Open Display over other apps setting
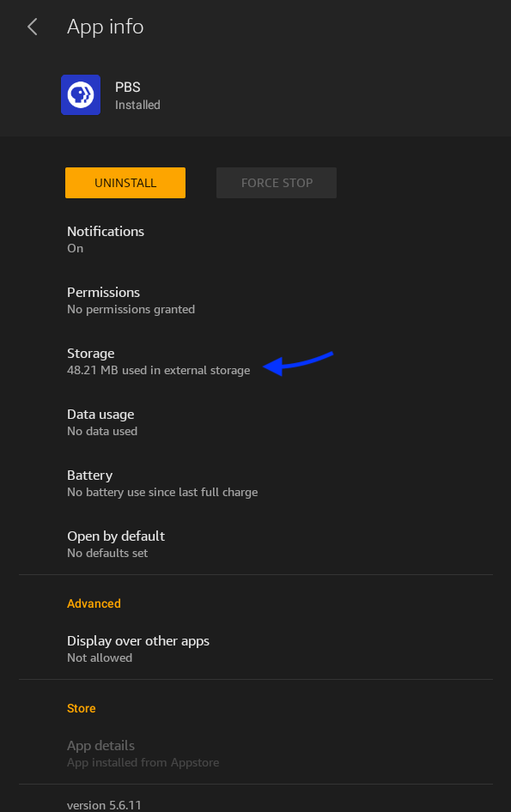The width and height of the screenshot is (511, 812). point(138,648)
